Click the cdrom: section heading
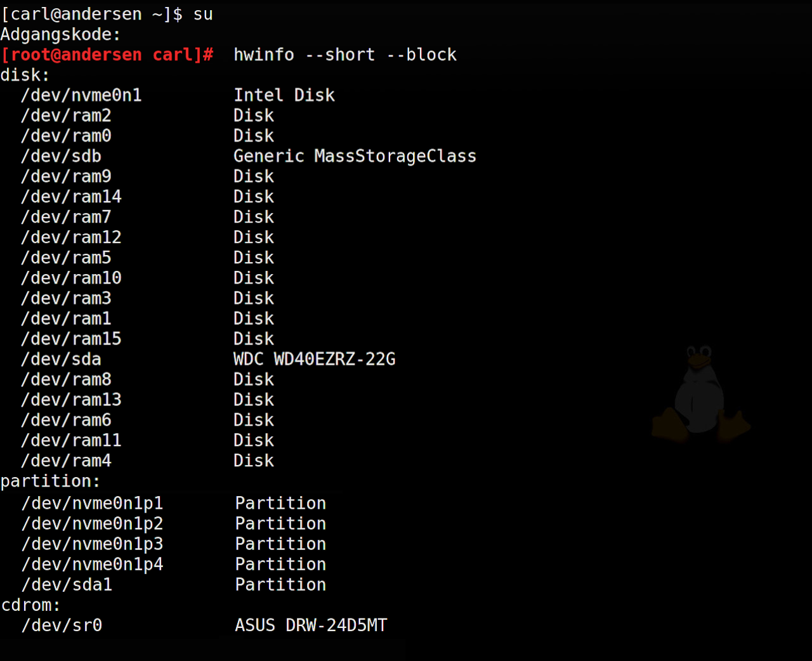 [x=30, y=605]
